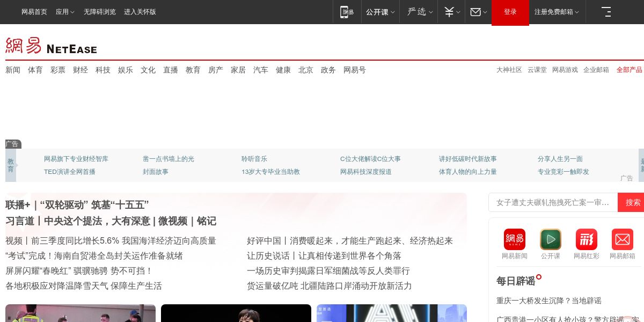Go to 娱乐 channel
This screenshot has height=322, width=644.
coord(126,70)
